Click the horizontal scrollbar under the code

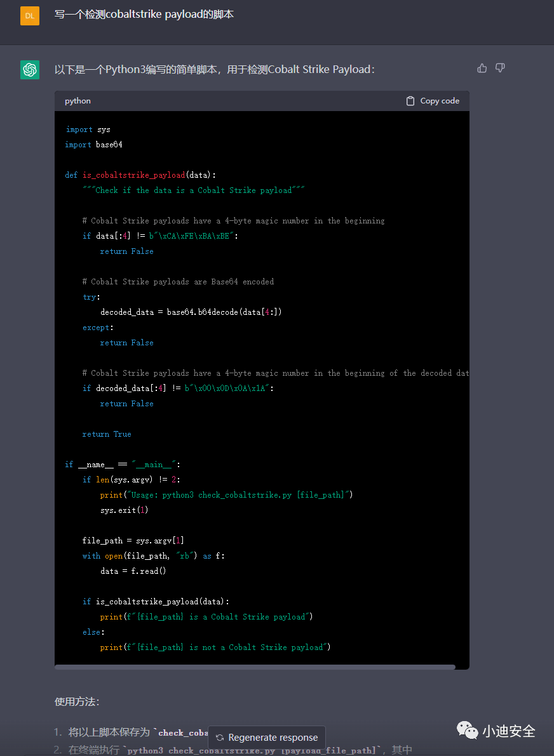click(x=255, y=666)
